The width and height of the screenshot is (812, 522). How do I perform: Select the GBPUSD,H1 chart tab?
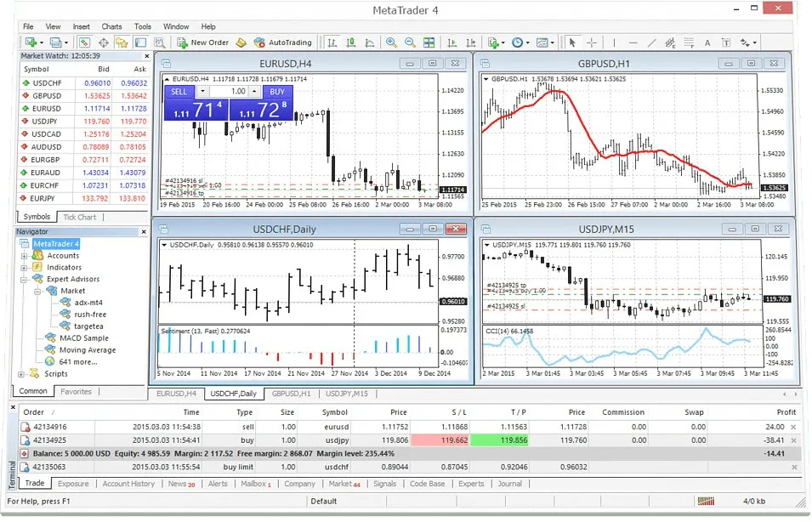[x=291, y=394]
